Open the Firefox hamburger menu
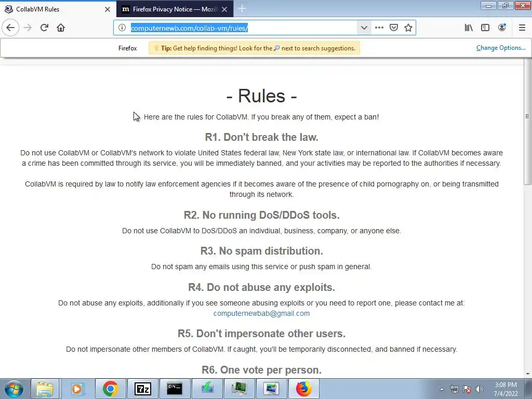Image resolution: width=532 pixels, height=399 pixels. pos(522,28)
